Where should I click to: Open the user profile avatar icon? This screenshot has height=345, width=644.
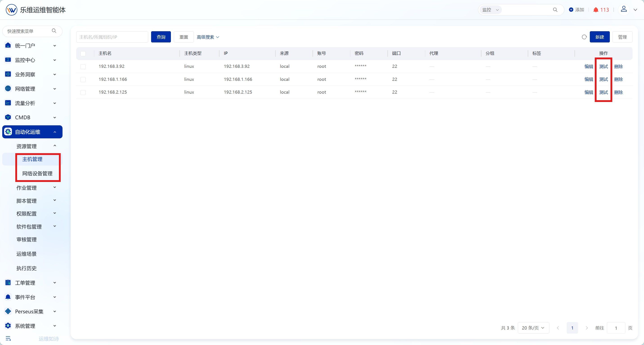pyautogui.click(x=624, y=9)
